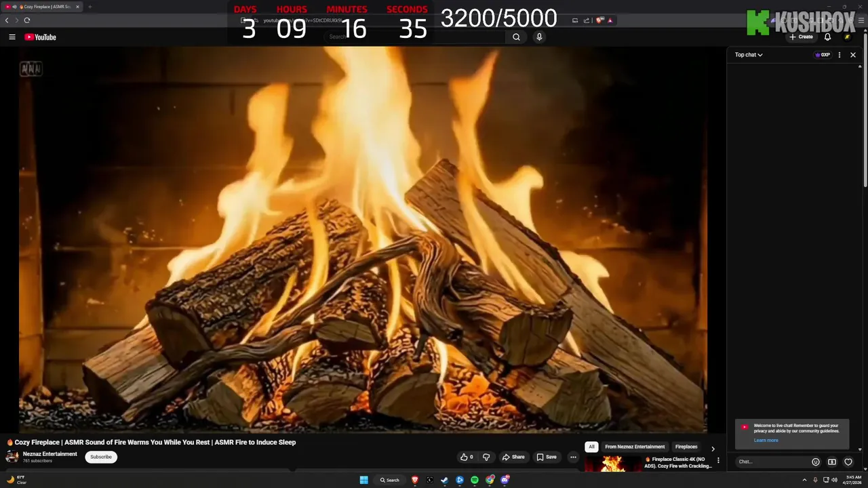Screen dimensions: 868x488
Task: Go to the YouTube home logo
Action: coord(40,37)
